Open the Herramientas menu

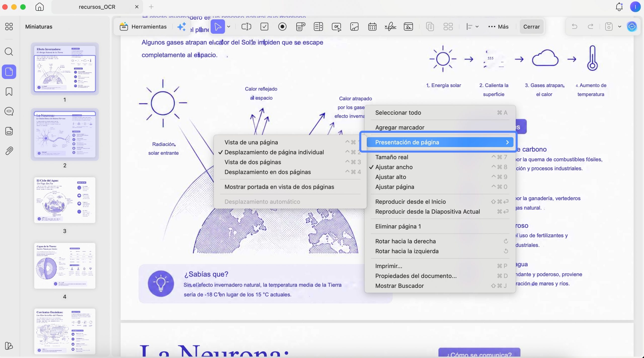point(143,27)
